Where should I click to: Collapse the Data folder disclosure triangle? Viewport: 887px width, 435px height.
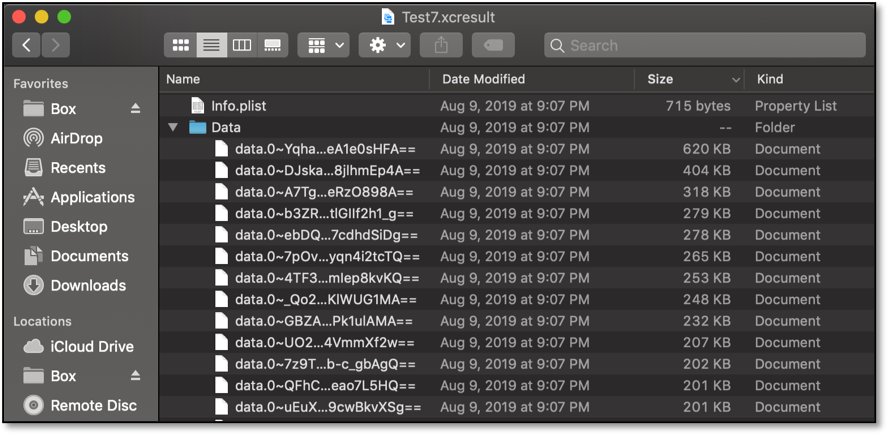point(173,128)
